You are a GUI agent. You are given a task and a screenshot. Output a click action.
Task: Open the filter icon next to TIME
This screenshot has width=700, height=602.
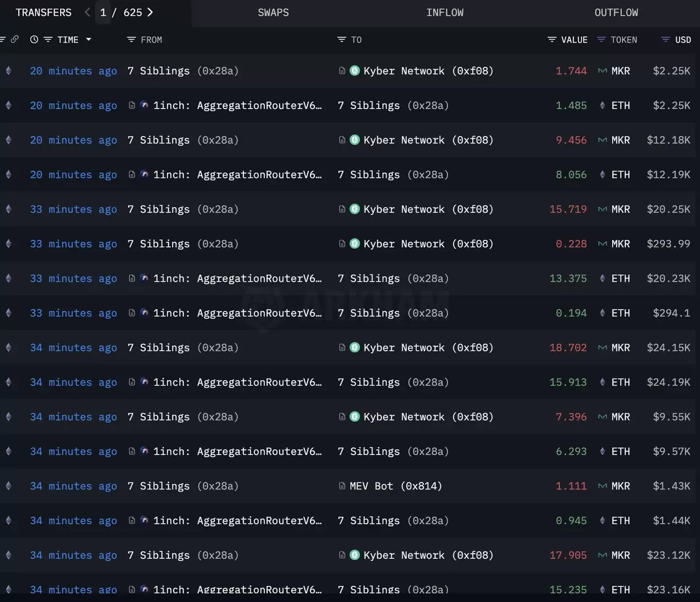(48, 40)
